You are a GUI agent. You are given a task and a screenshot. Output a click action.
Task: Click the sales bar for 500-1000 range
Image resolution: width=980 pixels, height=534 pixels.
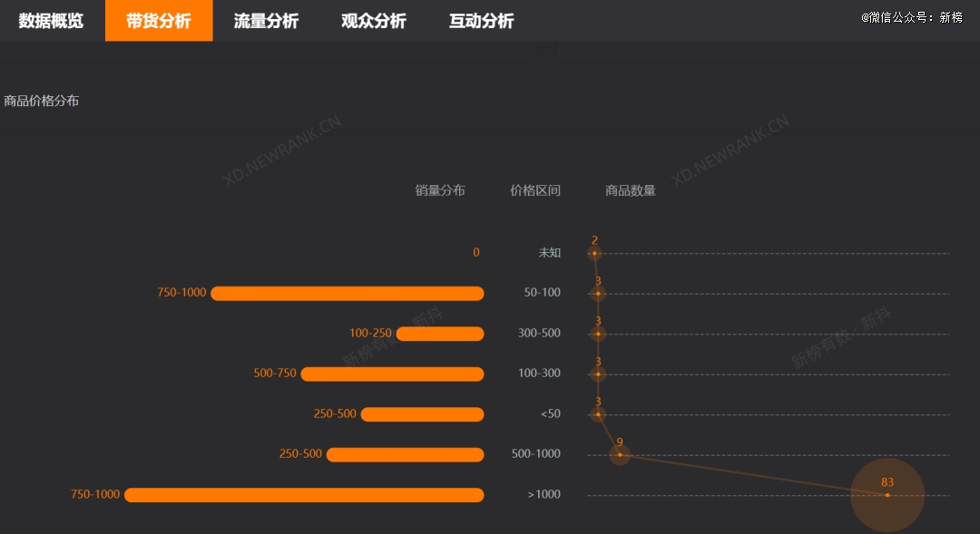click(405, 455)
